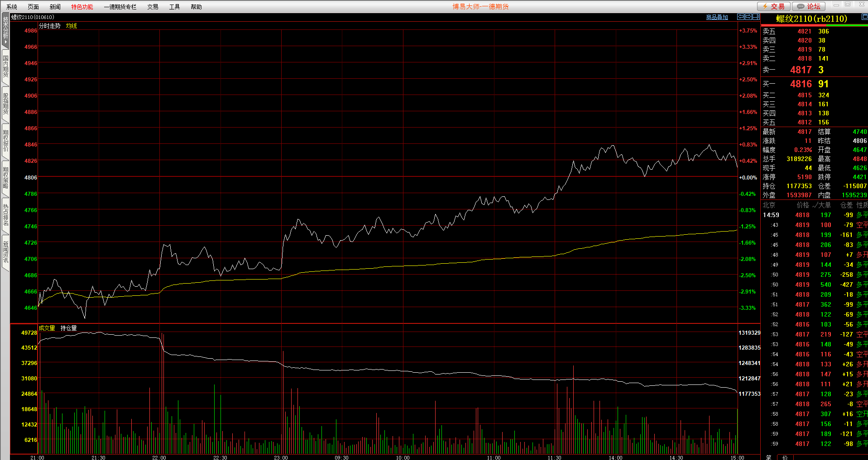Open the 工具 menu

[x=174, y=7]
